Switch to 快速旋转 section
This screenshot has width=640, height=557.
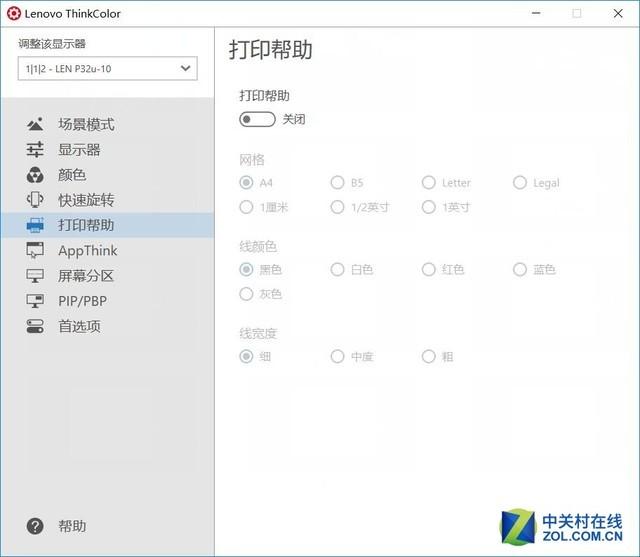[x=107, y=200]
